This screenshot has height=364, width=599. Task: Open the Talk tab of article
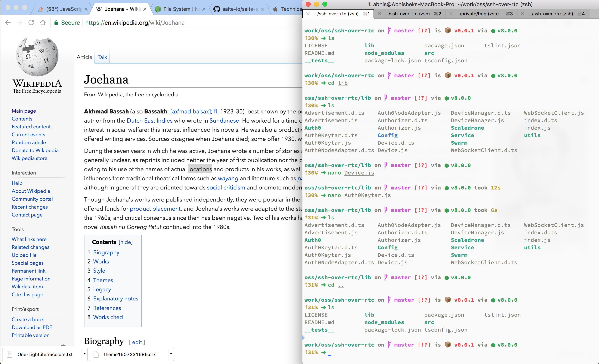[x=102, y=57]
